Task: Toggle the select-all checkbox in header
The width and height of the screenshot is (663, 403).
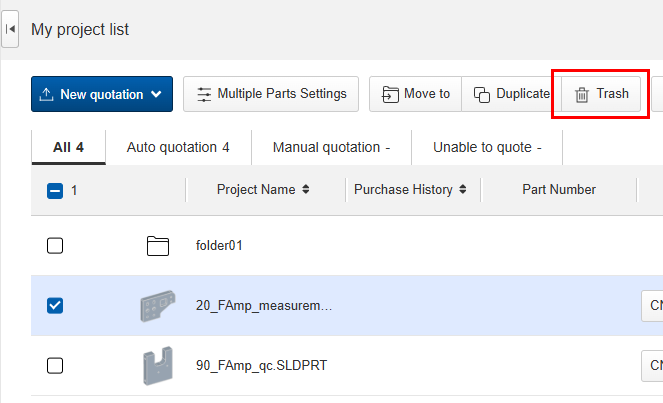Action: (56, 190)
